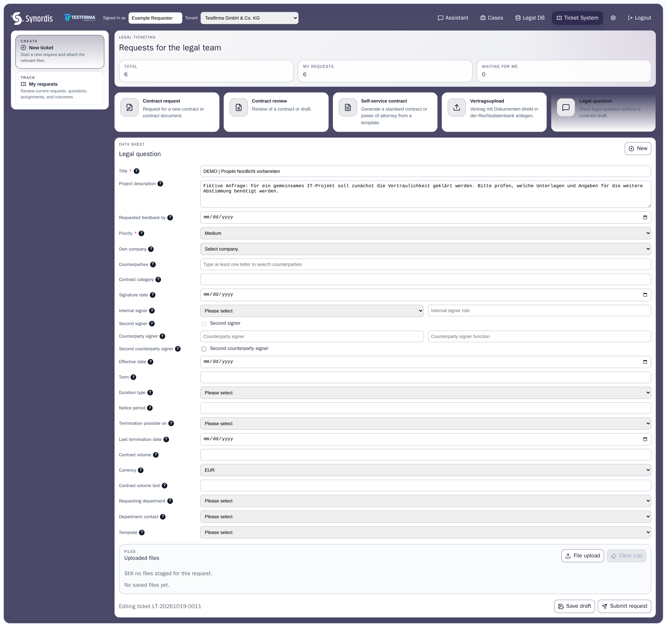Click the help icon beside Priority
Image resolution: width=672 pixels, height=627 pixels.
pyautogui.click(x=141, y=233)
